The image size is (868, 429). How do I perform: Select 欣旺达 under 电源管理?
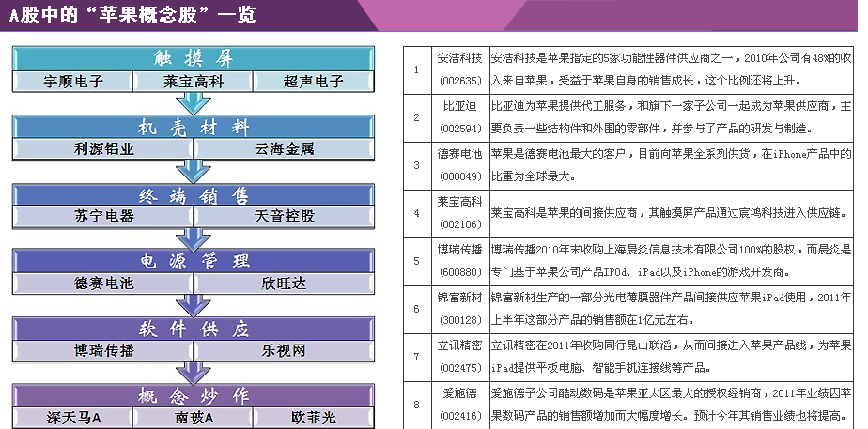(x=284, y=283)
